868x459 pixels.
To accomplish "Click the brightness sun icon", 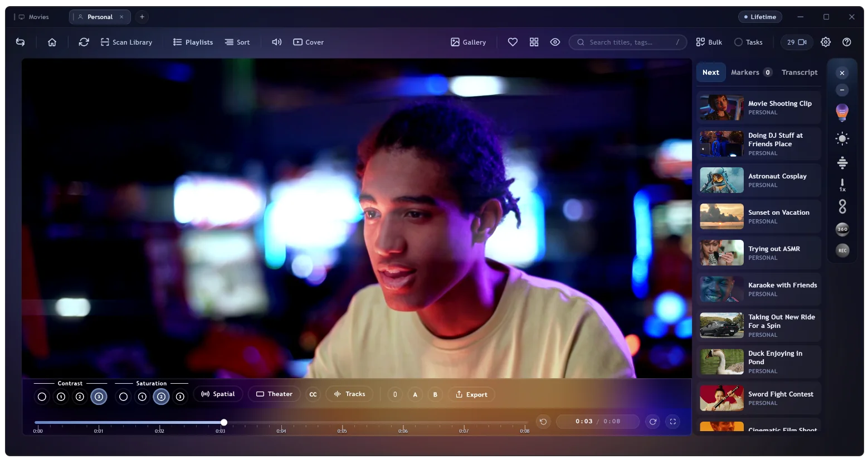I will point(842,138).
